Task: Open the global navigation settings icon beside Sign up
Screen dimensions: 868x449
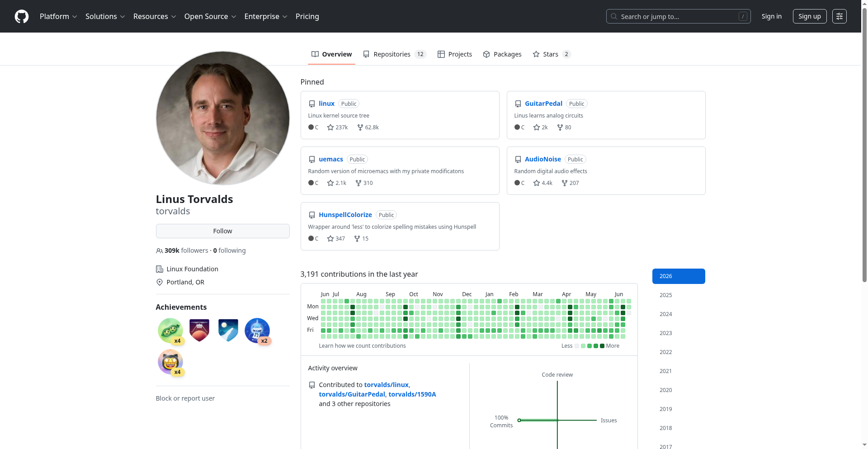Action: (840, 16)
